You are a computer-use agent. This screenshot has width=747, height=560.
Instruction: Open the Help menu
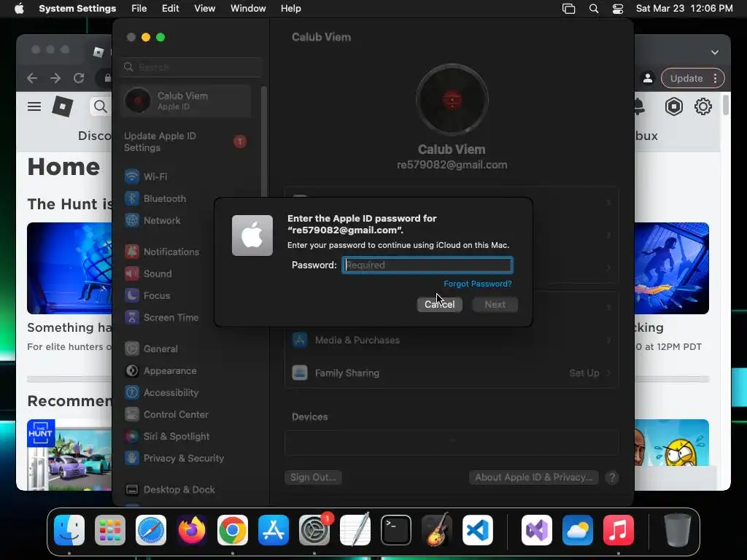290,9
